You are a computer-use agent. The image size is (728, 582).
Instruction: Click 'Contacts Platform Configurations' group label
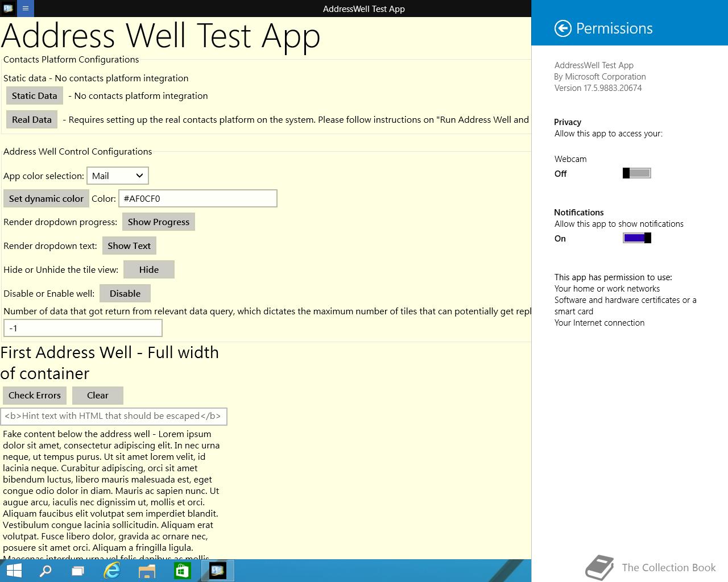71,60
